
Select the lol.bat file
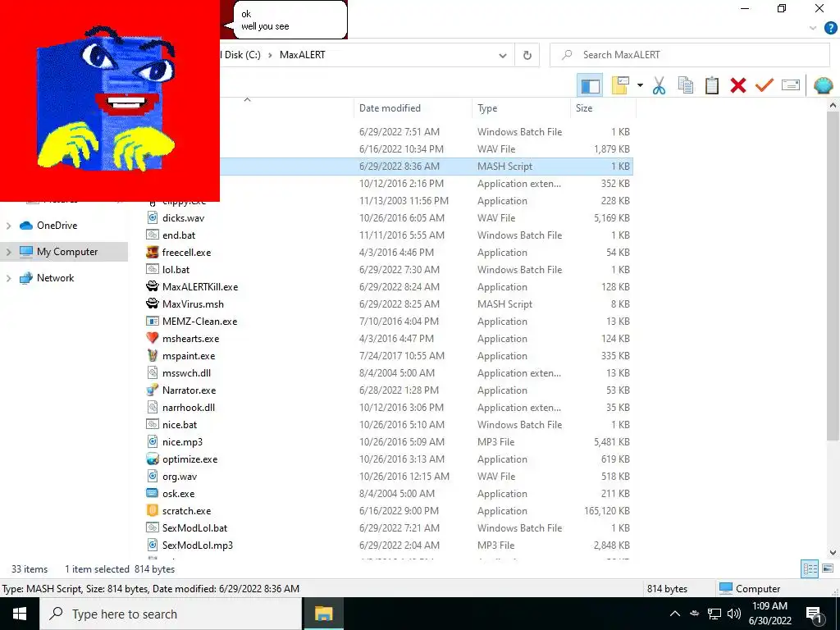point(176,269)
